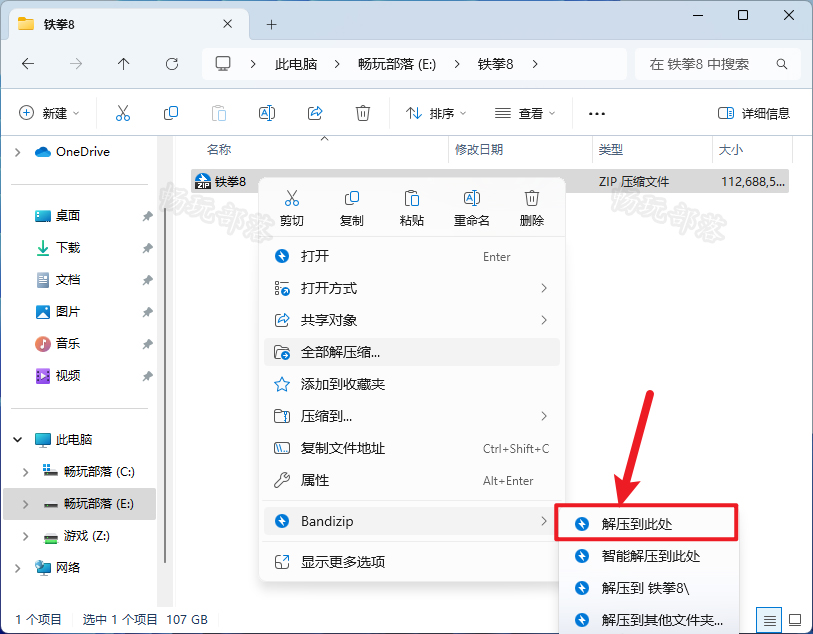Image resolution: width=813 pixels, height=634 pixels.
Task: Open the 新建 dropdown
Action: [x=49, y=113]
